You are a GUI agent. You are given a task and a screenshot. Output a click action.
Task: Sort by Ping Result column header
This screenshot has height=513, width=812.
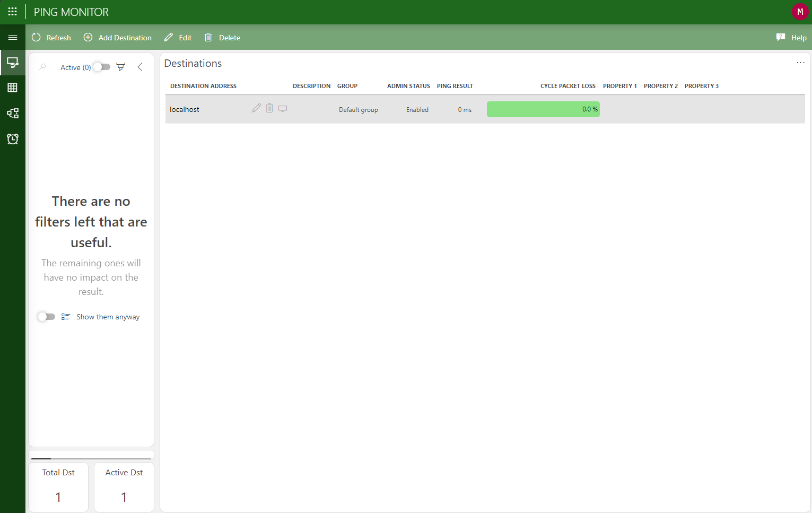(x=455, y=86)
